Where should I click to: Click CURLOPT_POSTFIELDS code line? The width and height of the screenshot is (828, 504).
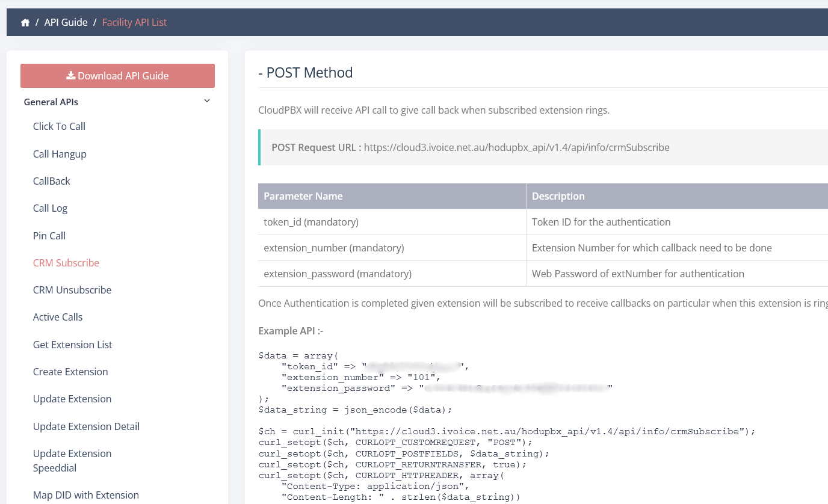404,453
